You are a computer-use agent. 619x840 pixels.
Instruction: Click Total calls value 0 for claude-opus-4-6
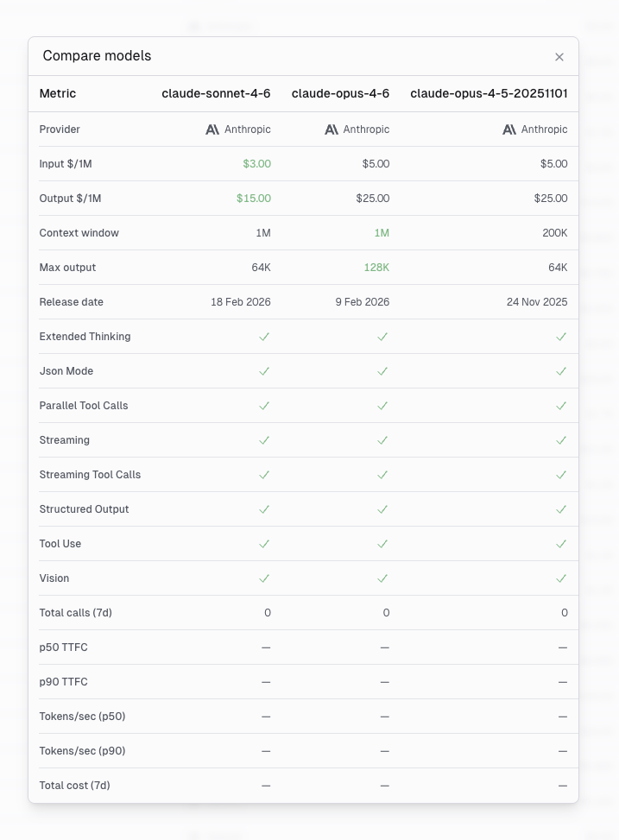click(x=386, y=613)
